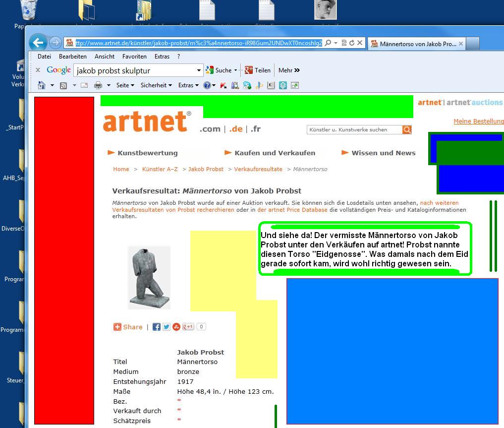Open the Verkaufsresultate breadcrumb link

(x=258, y=169)
